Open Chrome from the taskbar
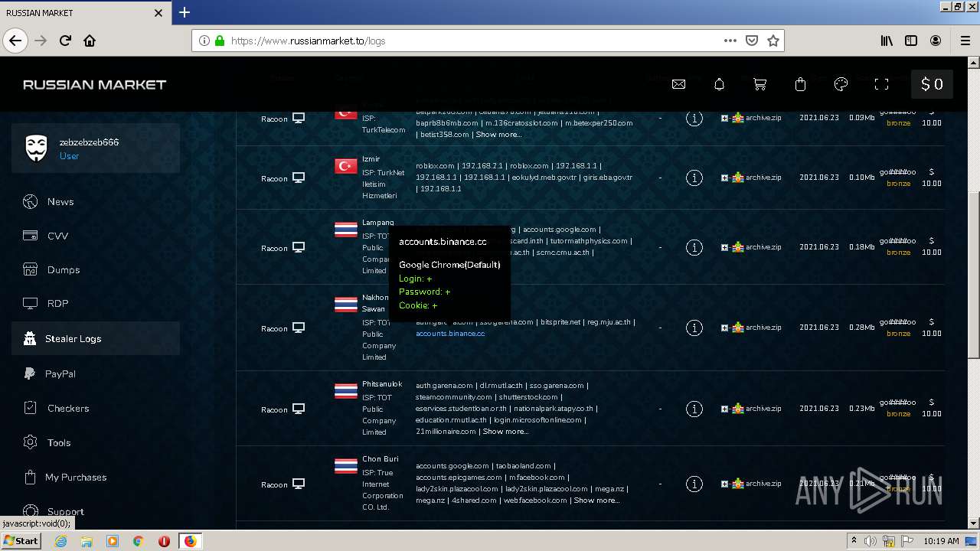Viewport: 980px width, 551px height. pos(138,541)
